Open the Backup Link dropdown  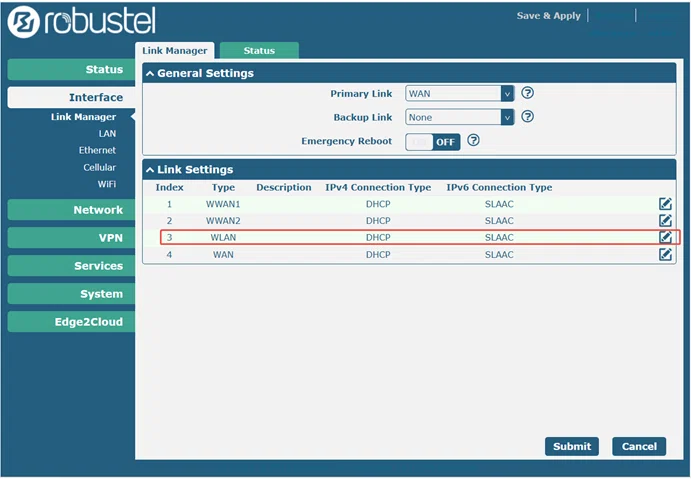[459, 117]
